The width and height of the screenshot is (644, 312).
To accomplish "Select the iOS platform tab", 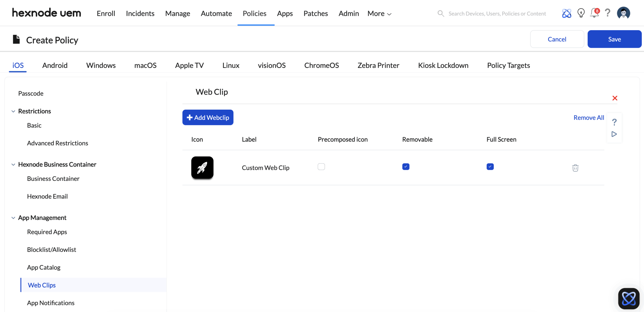I will click(x=18, y=65).
